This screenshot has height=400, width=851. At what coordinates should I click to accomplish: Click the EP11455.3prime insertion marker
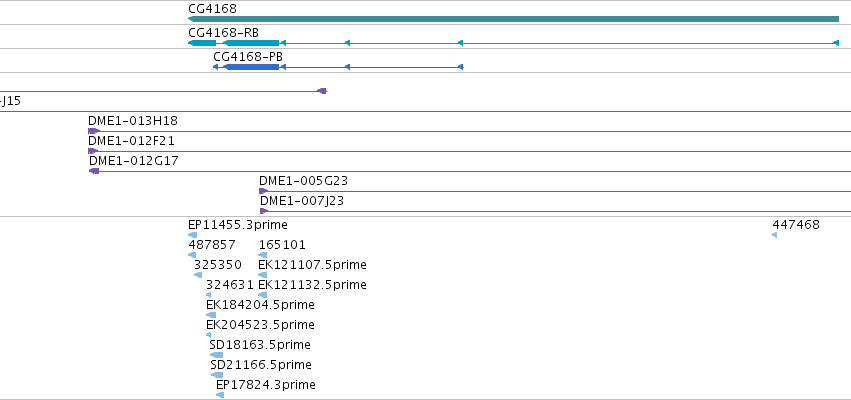tap(192, 235)
